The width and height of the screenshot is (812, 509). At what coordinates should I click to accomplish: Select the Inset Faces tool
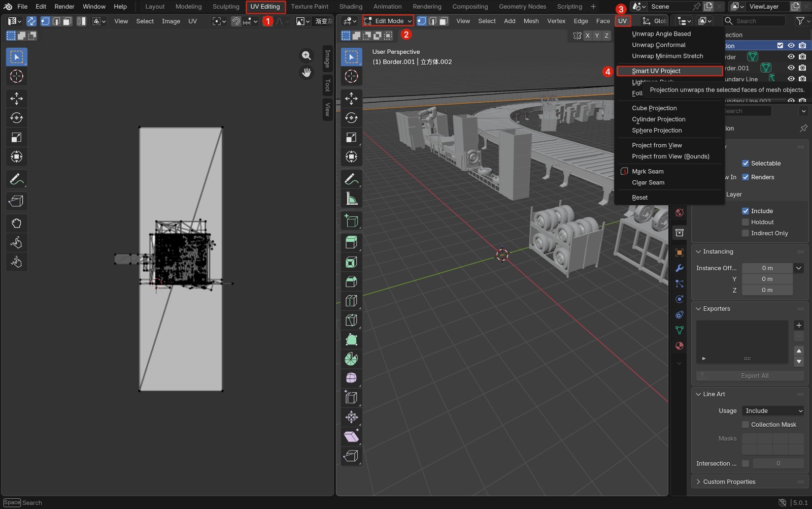click(351, 262)
